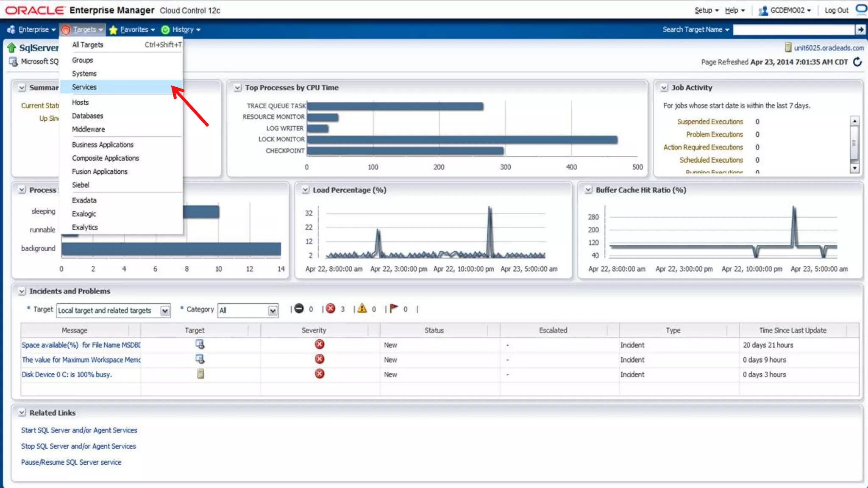Click the warning triangle incidents icon
Image resolution: width=868 pixels, height=488 pixels.
pyautogui.click(x=362, y=309)
